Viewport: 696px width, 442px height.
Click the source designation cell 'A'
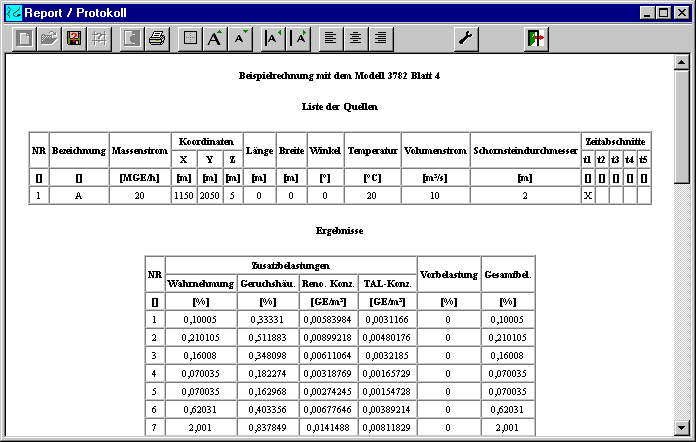click(x=79, y=196)
